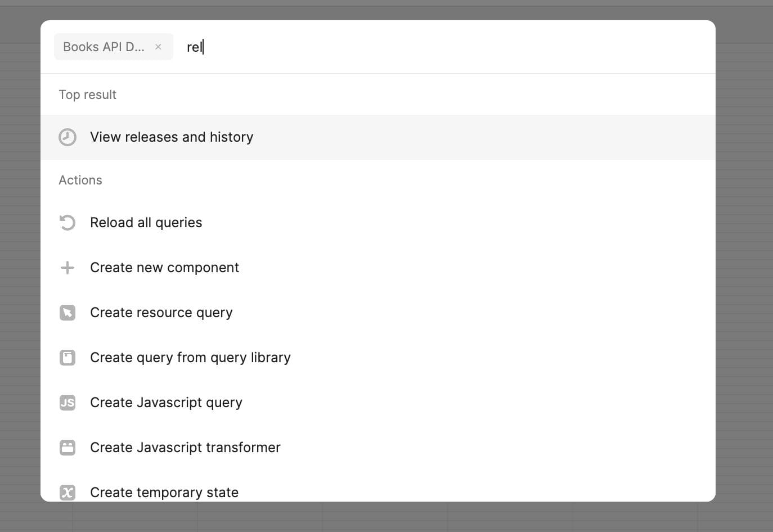
Task: Click the cursor icon for Create resource query
Action: pyautogui.click(x=68, y=313)
